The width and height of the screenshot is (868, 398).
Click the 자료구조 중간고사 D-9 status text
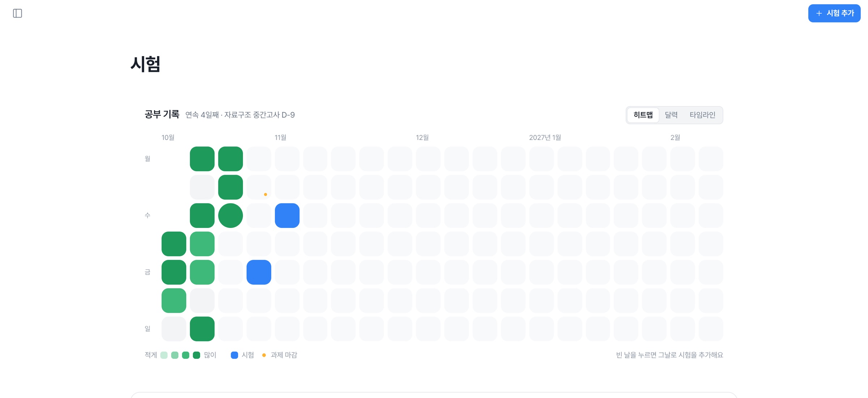click(259, 115)
